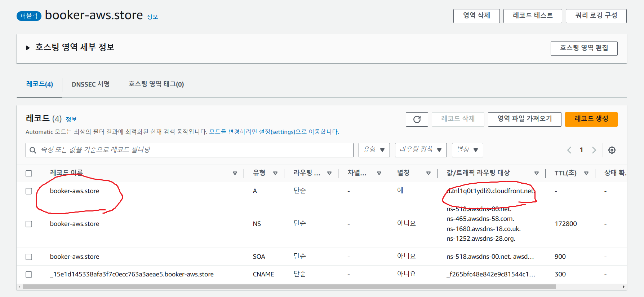644x297 pixels.
Task: Sort by TTL(초) column arrow
Action: 586,173
